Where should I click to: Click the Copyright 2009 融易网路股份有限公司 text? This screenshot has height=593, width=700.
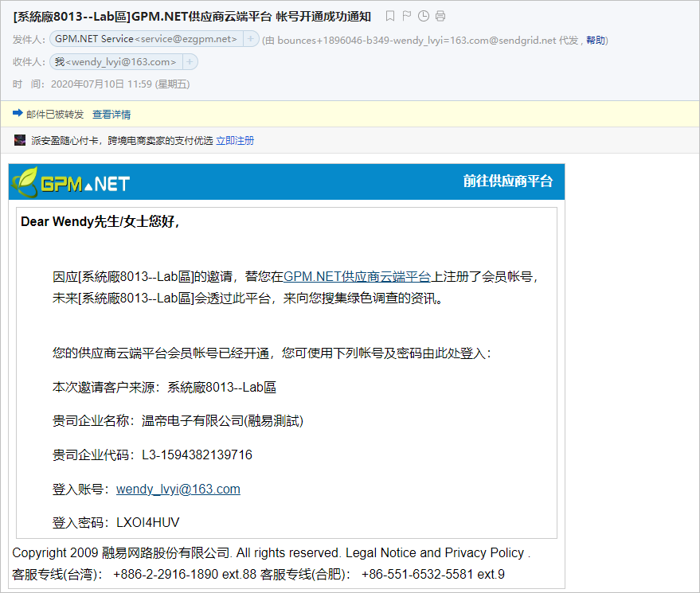121,553
